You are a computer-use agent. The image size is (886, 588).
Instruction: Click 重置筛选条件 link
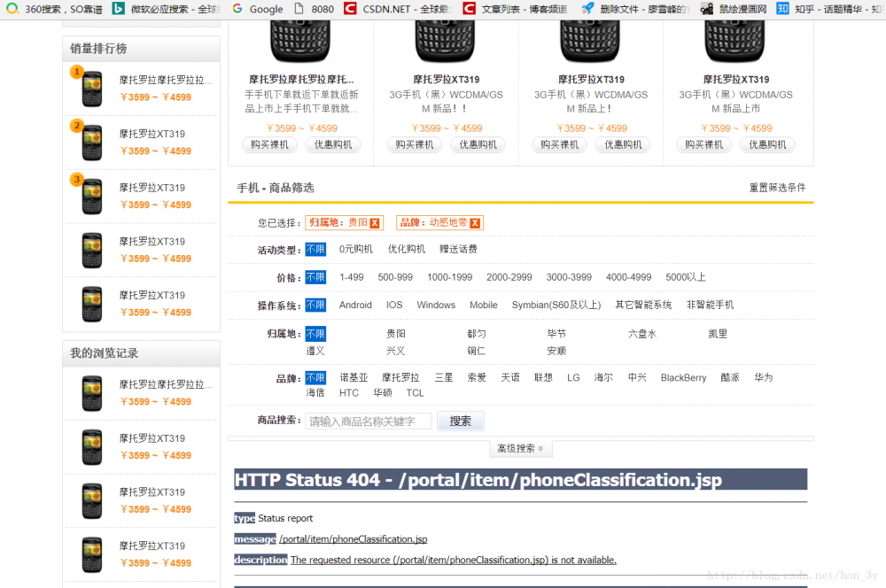(778, 188)
